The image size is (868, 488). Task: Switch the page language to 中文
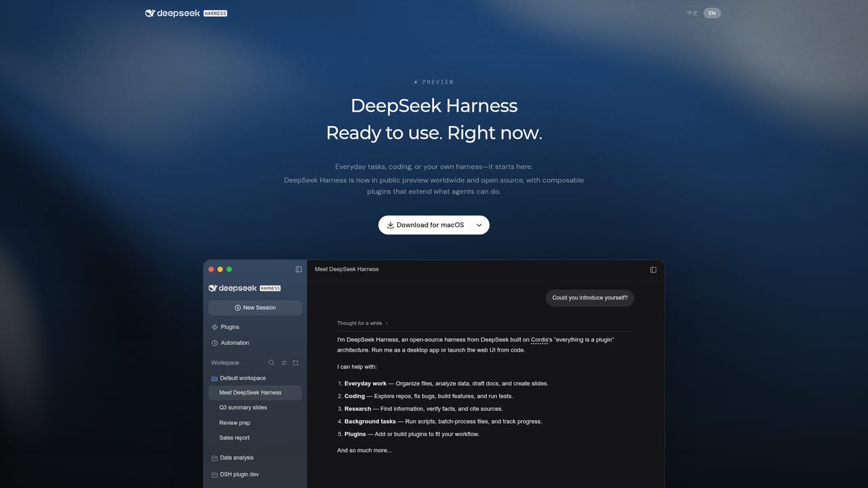click(x=692, y=13)
